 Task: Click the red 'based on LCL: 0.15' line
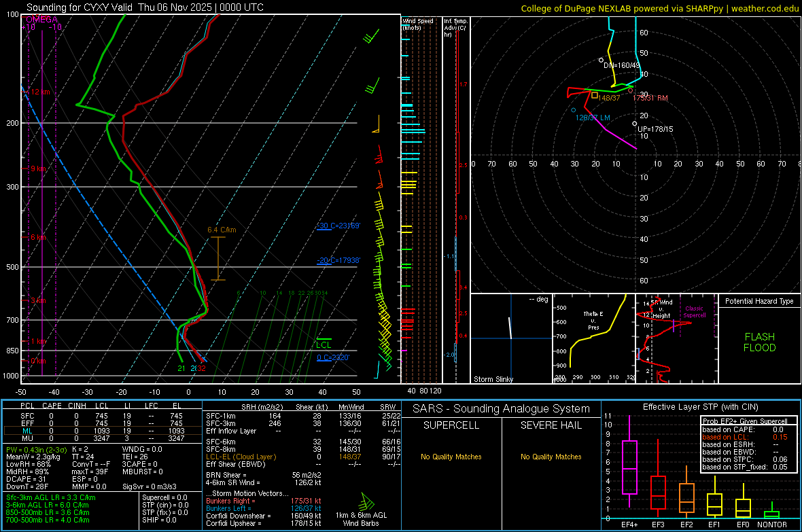(x=745, y=437)
